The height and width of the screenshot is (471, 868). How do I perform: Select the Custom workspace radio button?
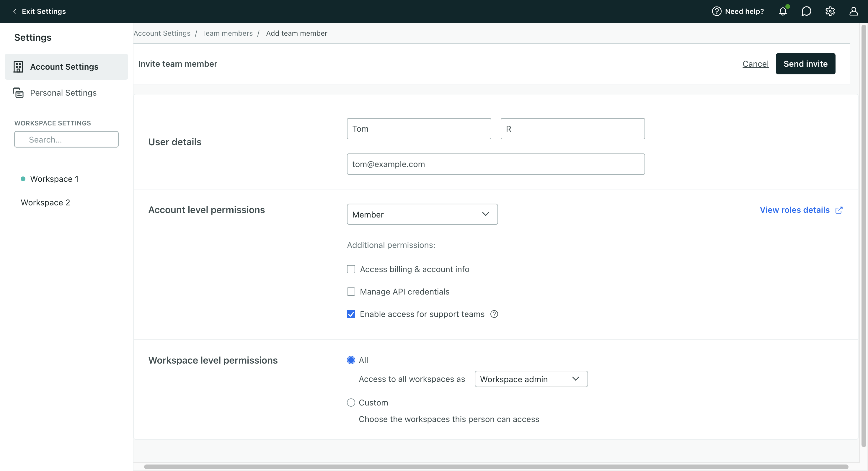click(351, 403)
